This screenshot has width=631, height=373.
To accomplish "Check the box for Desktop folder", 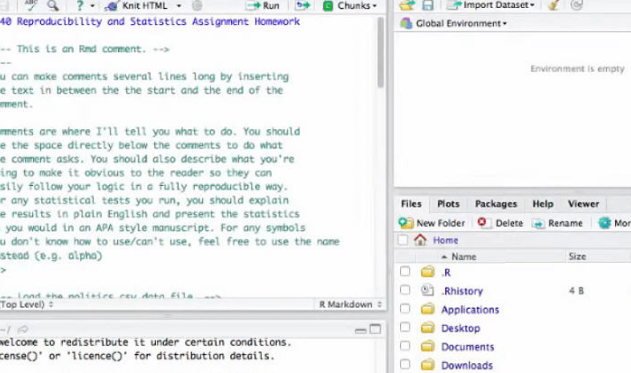I will (x=405, y=327).
